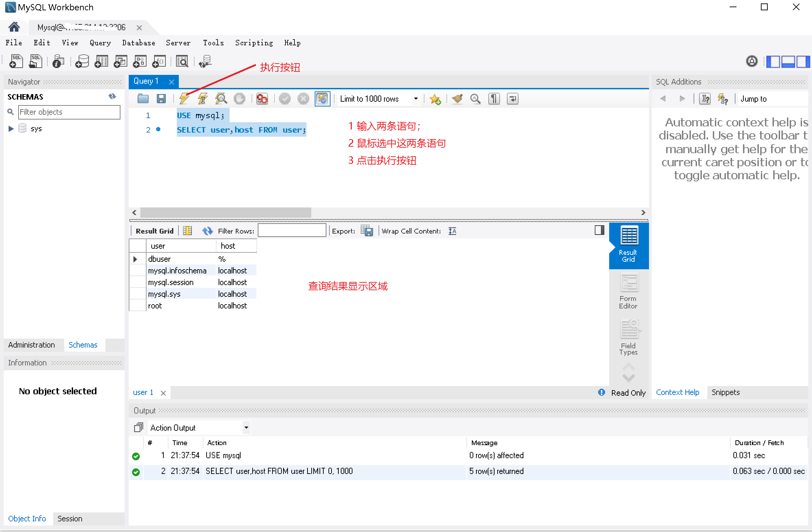This screenshot has height=532, width=812.
Task: Export recordset to external file icon
Action: [367, 231]
